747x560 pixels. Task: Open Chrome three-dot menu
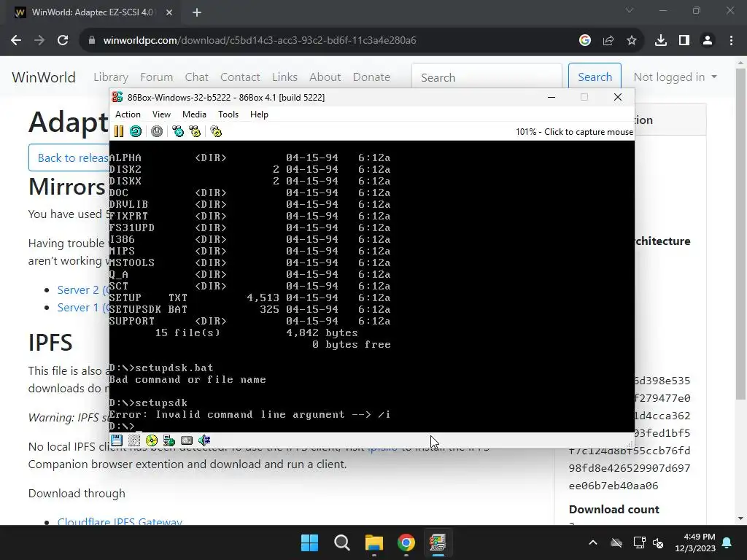(x=731, y=41)
